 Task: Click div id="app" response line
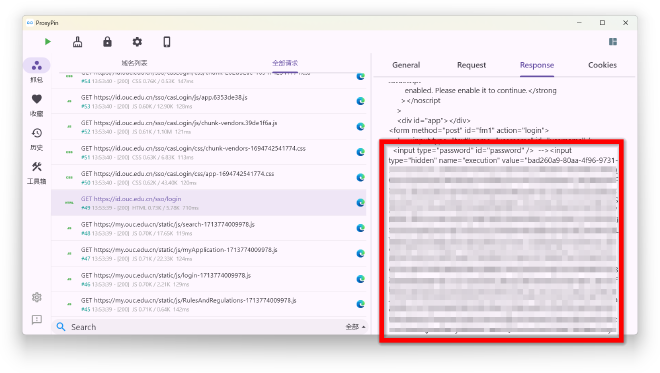pyautogui.click(x=434, y=120)
